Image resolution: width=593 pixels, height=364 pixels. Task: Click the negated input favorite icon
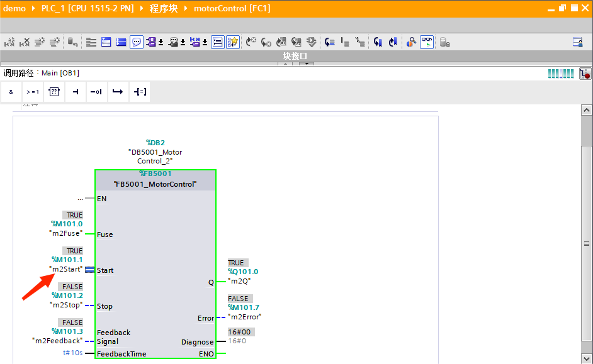click(x=96, y=92)
